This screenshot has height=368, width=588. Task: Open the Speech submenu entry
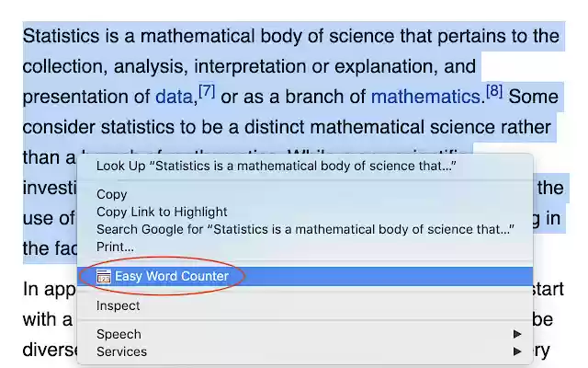pyautogui.click(x=119, y=334)
